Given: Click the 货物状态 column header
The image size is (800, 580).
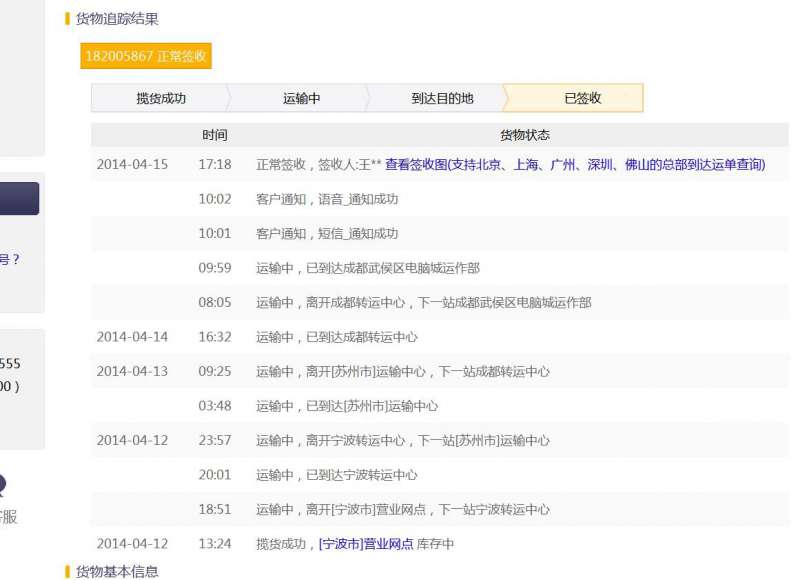Looking at the screenshot, I should (x=524, y=135).
